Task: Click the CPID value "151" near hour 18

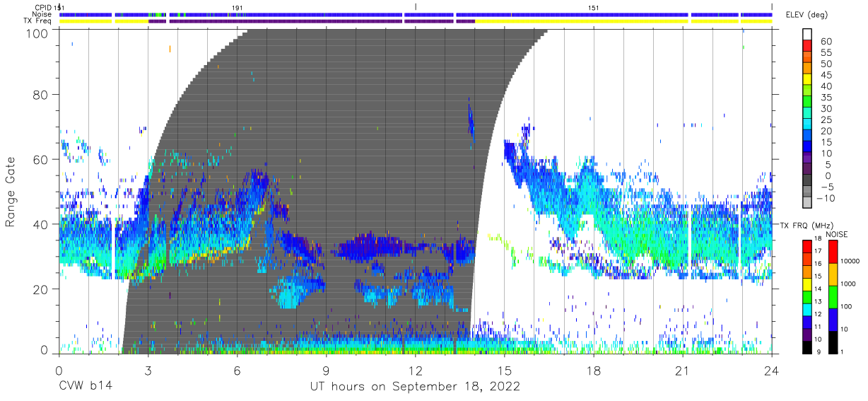Action: (x=594, y=7)
